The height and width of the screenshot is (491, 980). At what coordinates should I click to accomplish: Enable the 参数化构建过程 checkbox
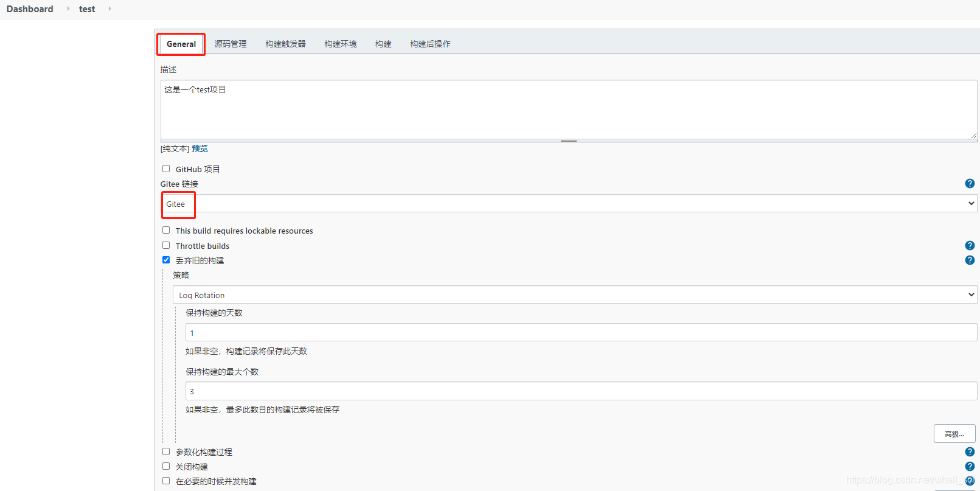(x=166, y=451)
